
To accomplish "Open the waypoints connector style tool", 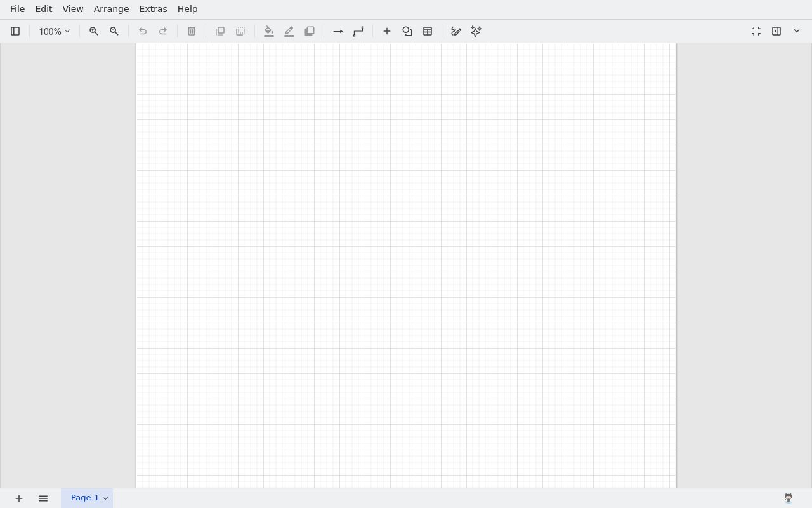I will (358, 31).
